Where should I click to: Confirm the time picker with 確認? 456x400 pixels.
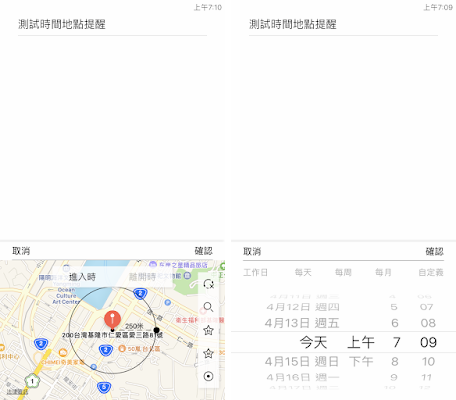435,251
